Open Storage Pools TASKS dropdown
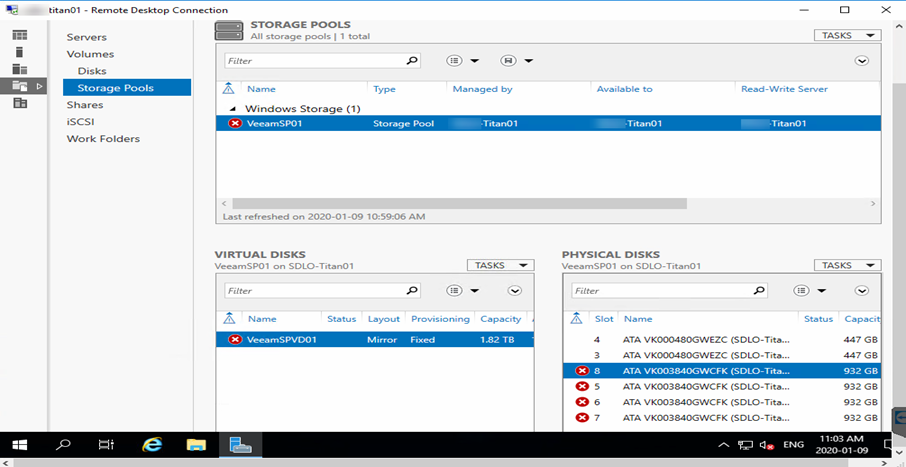 coord(848,35)
